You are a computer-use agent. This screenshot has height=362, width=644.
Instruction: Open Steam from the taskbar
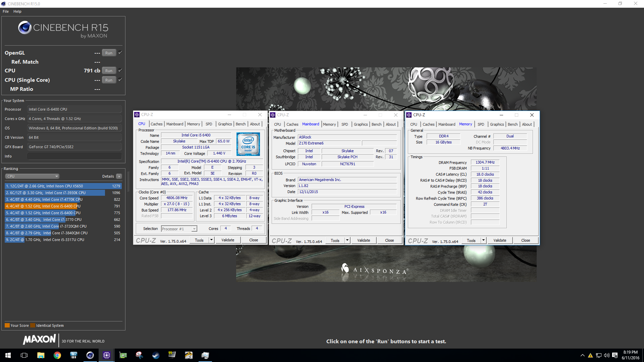[x=156, y=355]
